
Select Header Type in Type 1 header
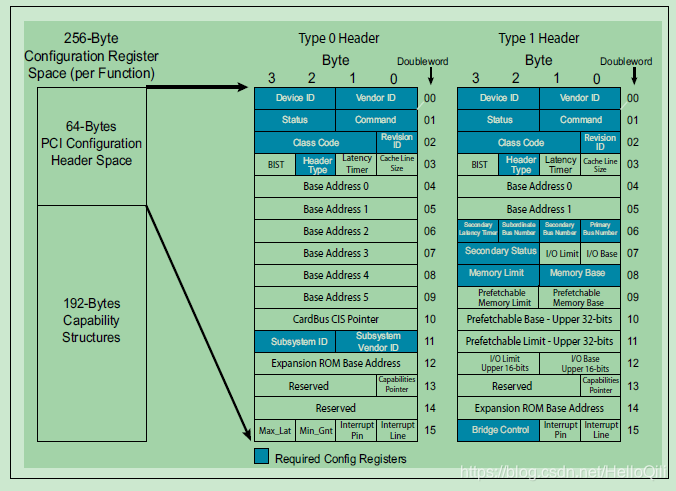click(519, 165)
